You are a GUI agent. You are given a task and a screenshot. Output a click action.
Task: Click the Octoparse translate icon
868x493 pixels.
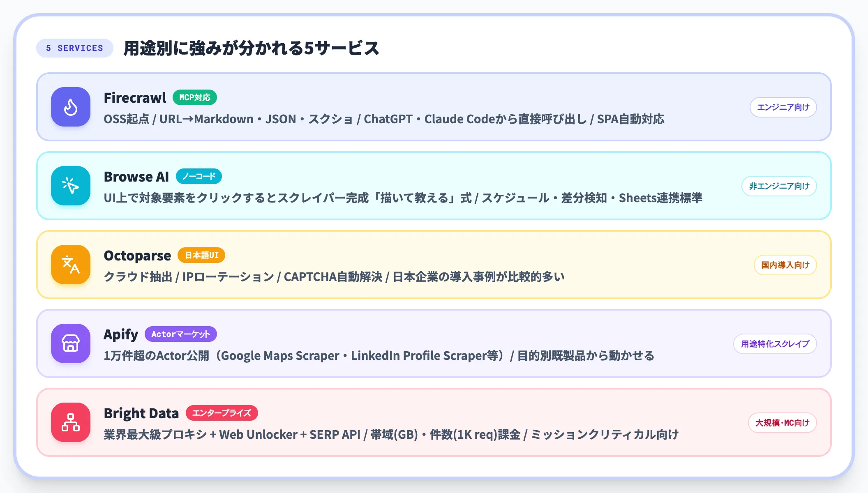tap(71, 265)
